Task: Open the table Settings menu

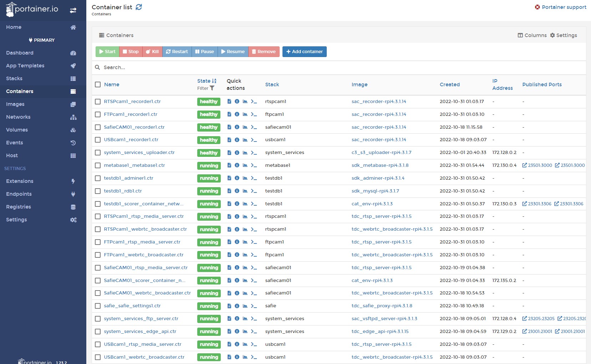Action: (563, 35)
